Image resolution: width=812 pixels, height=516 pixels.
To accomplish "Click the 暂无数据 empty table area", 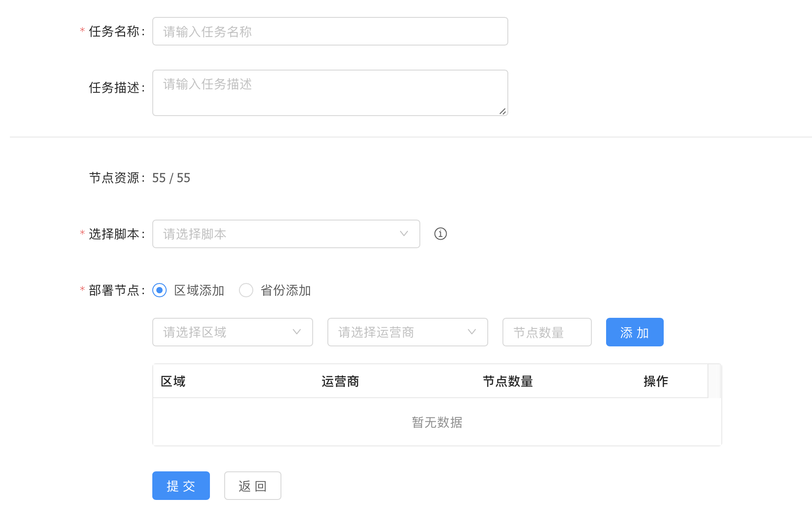I will 436,422.
